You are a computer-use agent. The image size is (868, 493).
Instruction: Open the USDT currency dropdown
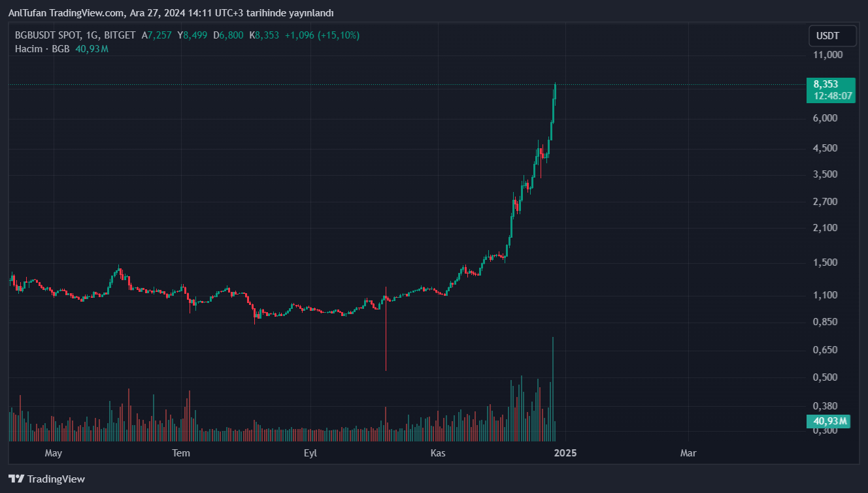tap(832, 36)
